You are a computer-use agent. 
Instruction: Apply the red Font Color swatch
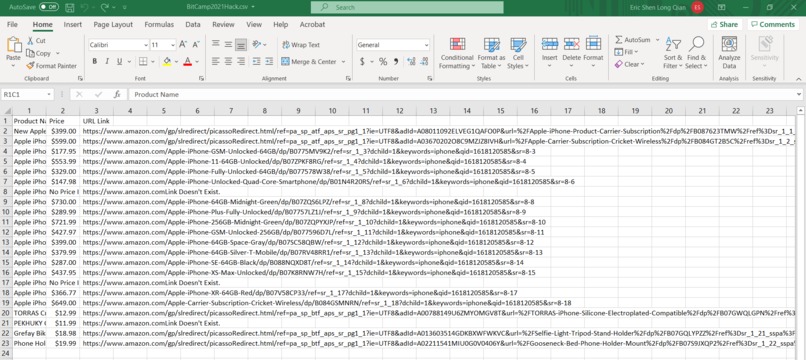pyautogui.click(x=187, y=62)
